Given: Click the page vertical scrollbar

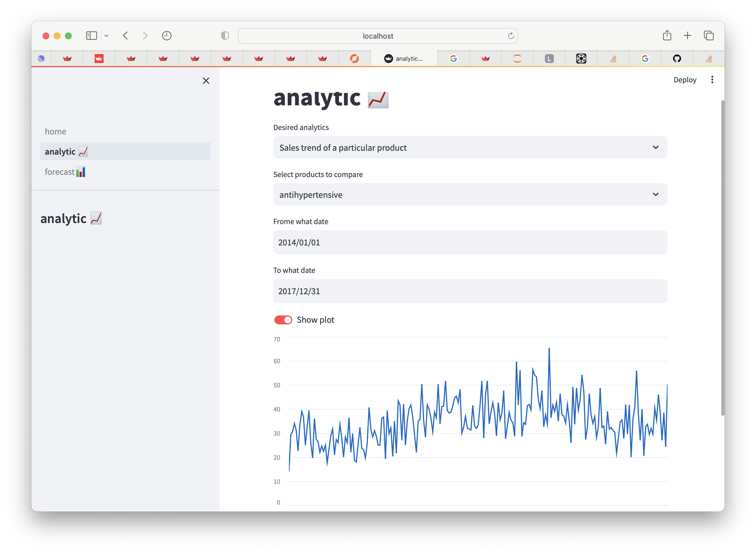Looking at the screenshot, I should click(723, 258).
